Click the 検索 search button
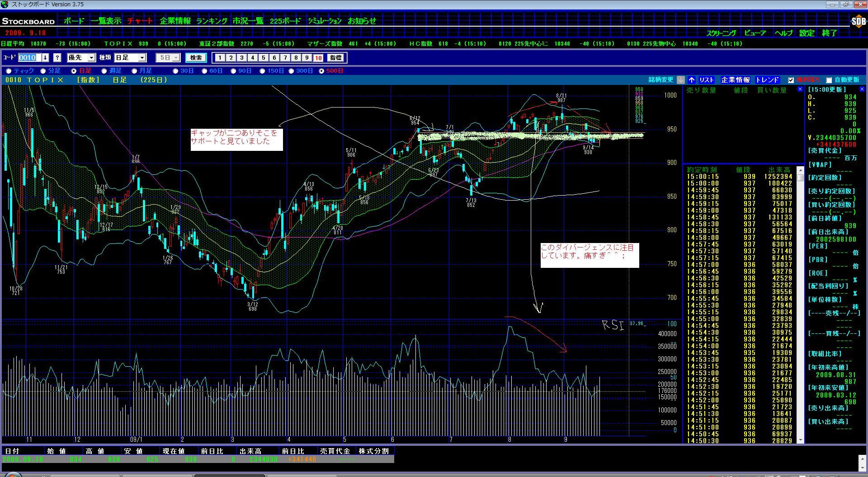Image resolution: width=868 pixels, height=477 pixels. click(196, 58)
